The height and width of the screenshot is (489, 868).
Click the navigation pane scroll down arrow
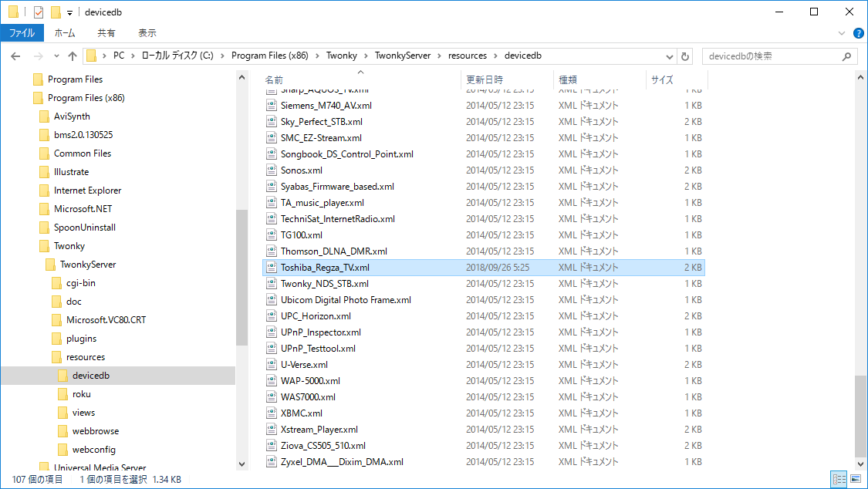[241, 464]
